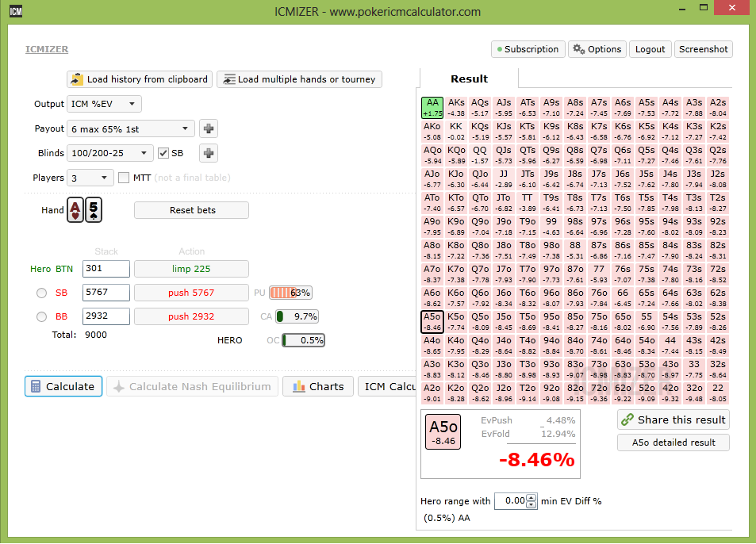The width and height of the screenshot is (756, 544).
Task: Click the Logout button
Action: [650, 49]
